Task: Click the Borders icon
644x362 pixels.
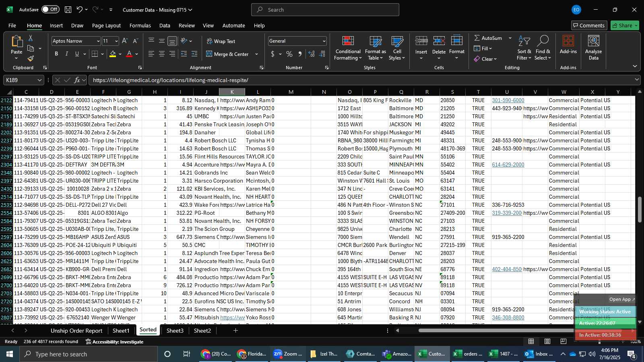Action: [x=95, y=54]
